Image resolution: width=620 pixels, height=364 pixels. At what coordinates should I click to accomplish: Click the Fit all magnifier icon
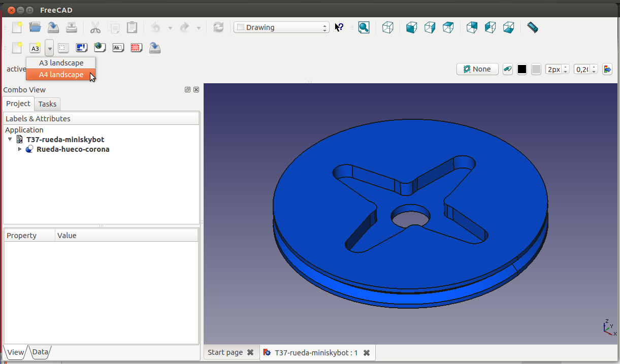364,27
